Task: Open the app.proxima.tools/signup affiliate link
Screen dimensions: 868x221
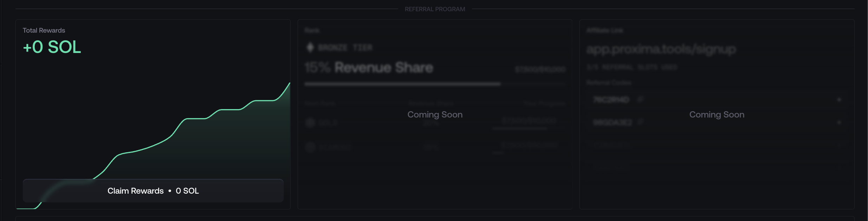Action: point(661,49)
